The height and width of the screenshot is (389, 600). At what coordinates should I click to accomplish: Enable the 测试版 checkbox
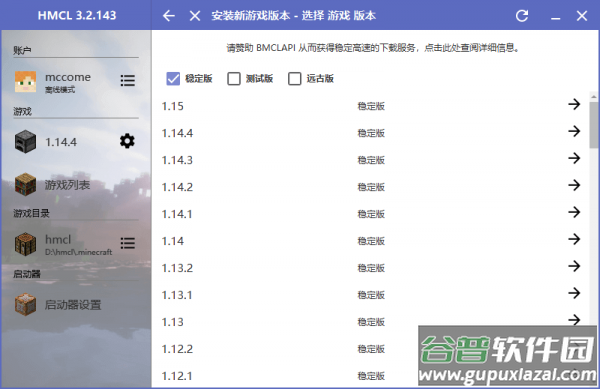point(234,78)
